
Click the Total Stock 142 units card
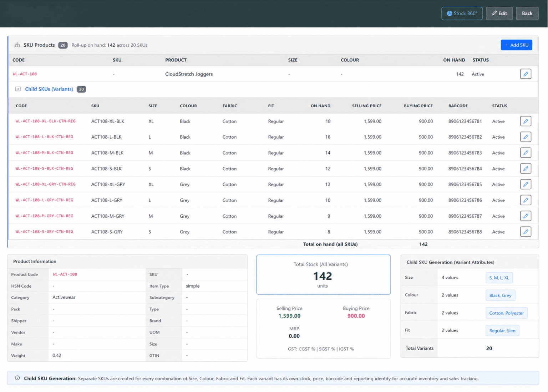tap(323, 275)
